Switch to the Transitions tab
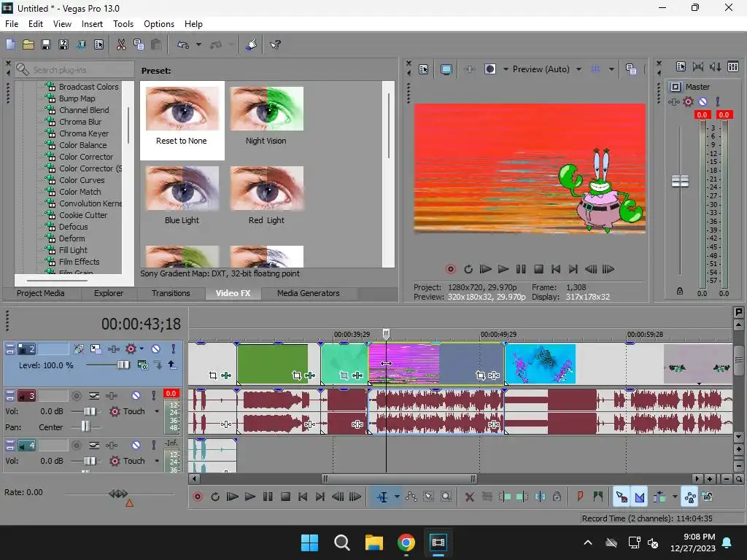The width and height of the screenshot is (747, 560). point(171,293)
